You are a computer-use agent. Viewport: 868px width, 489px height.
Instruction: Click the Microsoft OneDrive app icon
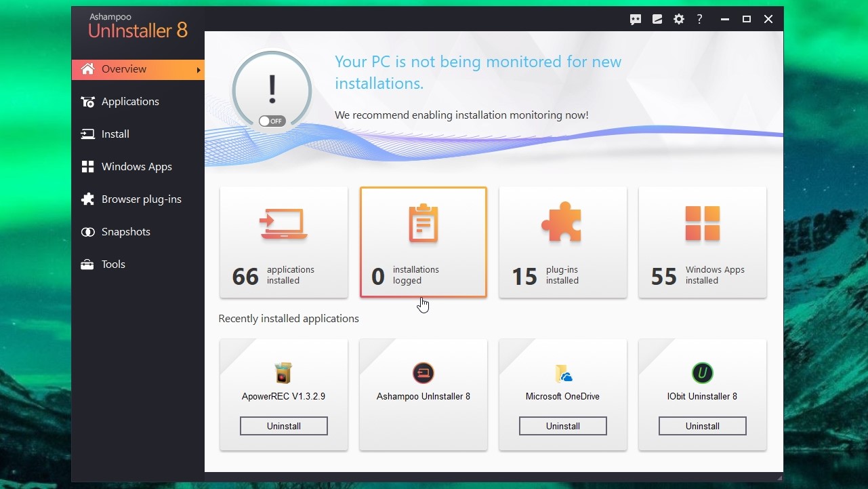563,373
